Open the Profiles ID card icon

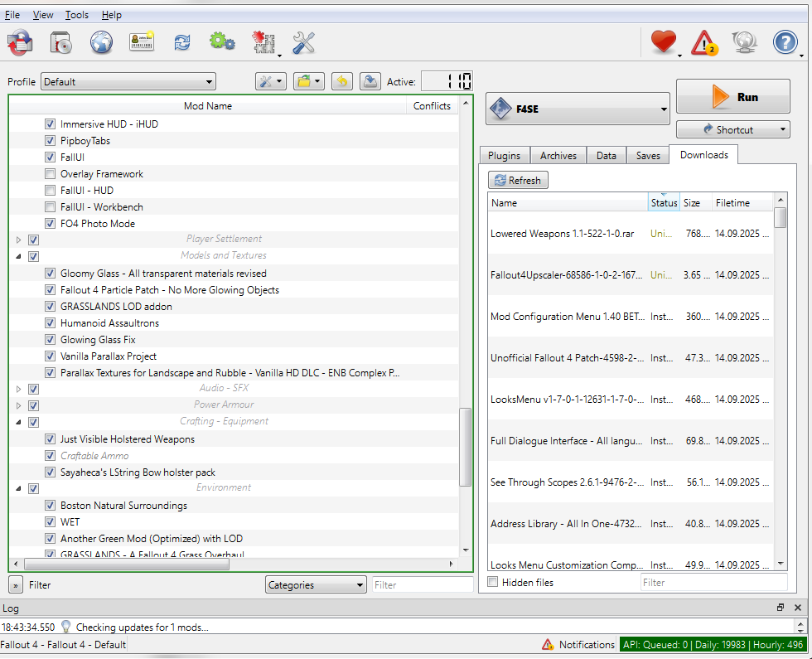point(142,42)
